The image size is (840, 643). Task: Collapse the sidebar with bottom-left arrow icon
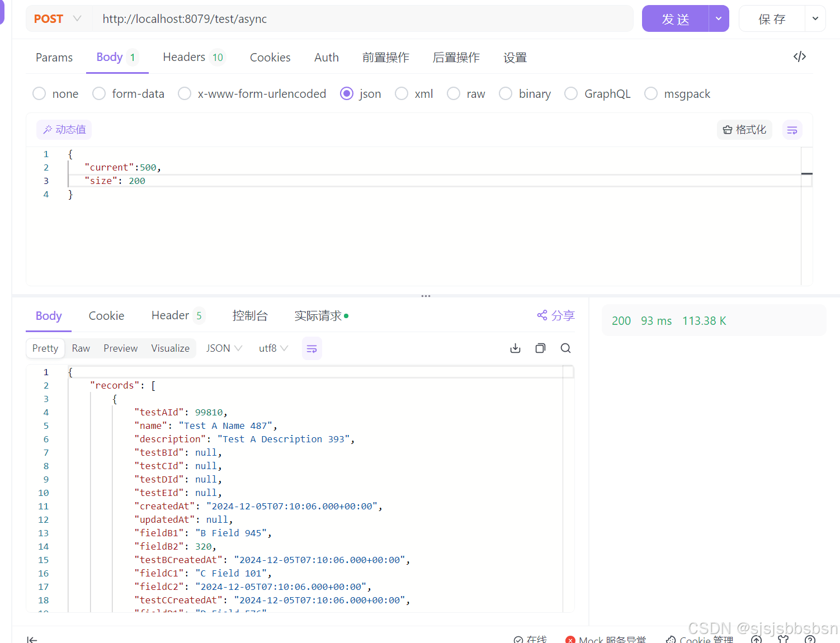(32, 639)
